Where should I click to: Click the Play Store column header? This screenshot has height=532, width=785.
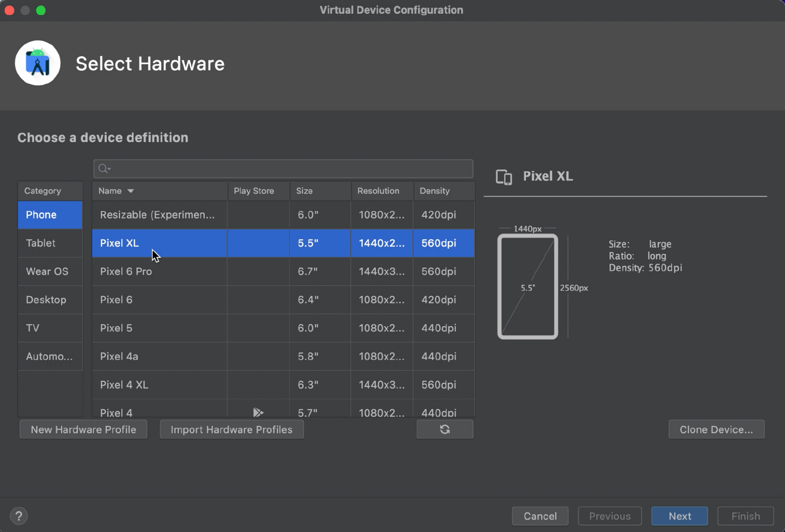pyautogui.click(x=258, y=191)
